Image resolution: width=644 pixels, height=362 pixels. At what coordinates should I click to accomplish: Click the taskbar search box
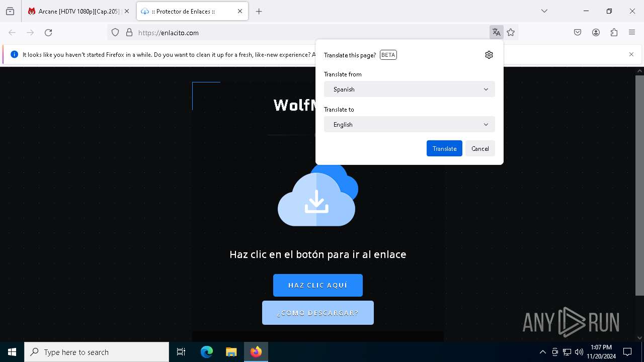point(97,352)
